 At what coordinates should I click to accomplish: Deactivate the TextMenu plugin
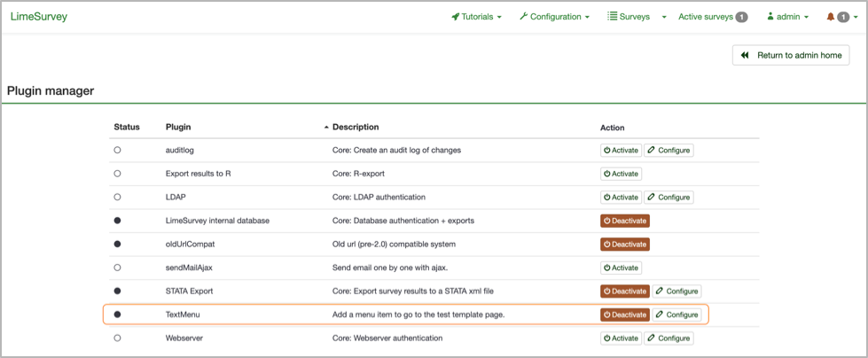[625, 315]
